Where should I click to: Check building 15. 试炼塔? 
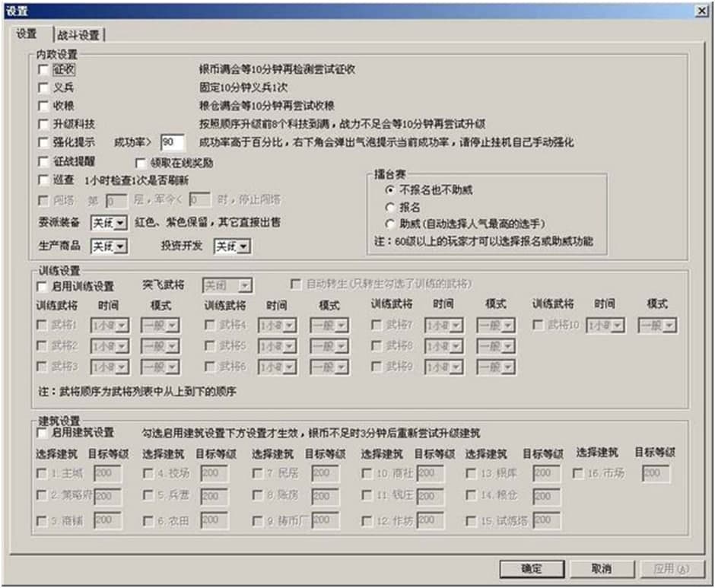tap(471, 520)
